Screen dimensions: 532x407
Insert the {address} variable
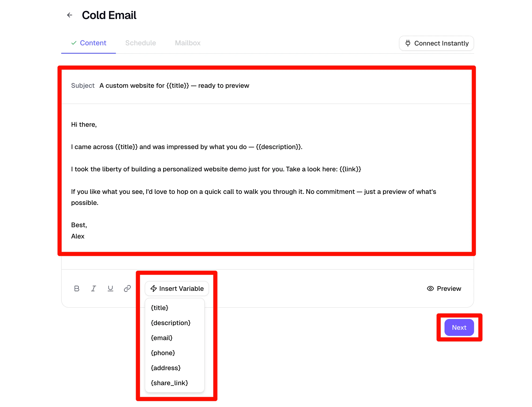(166, 368)
